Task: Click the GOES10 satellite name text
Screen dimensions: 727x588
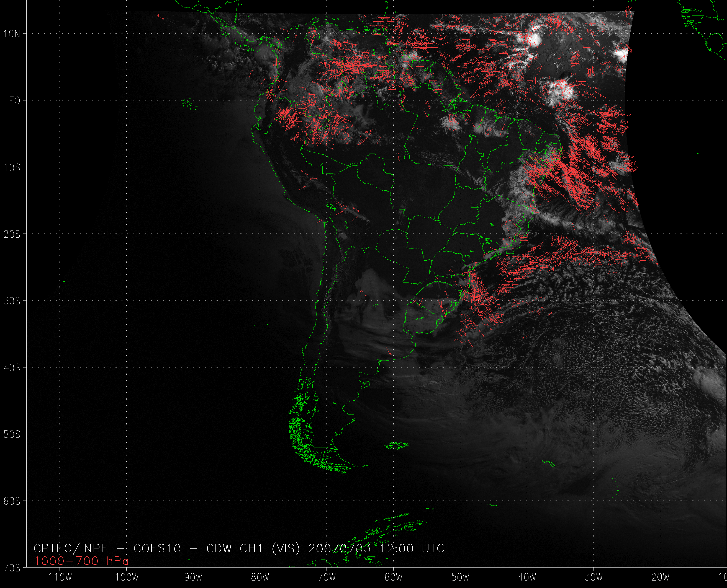Action: (x=157, y=548)
